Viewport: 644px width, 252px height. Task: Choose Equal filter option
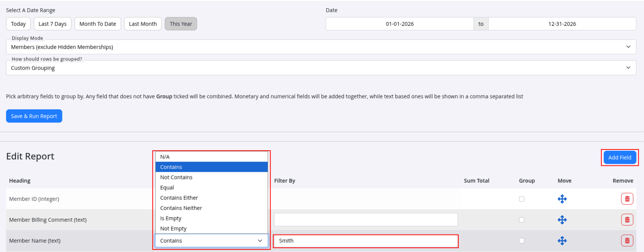point(212,187)
